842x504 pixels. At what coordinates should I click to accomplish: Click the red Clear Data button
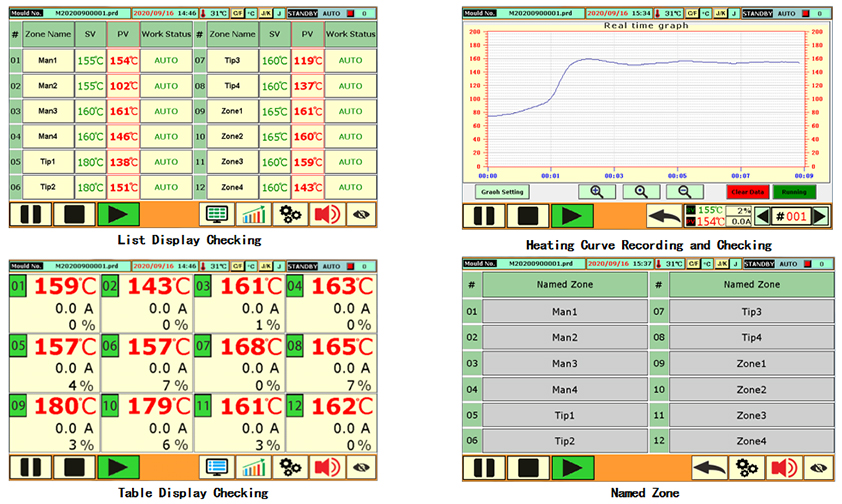coord(747,191)
